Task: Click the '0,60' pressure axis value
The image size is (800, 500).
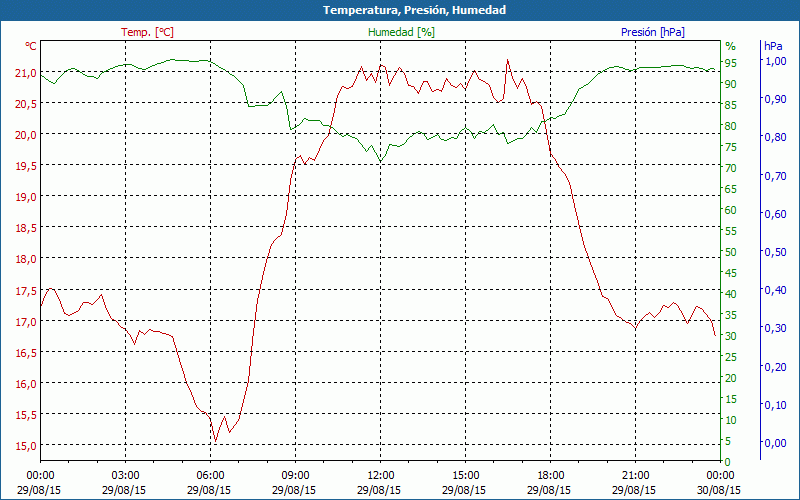Action: pyautogui.click(x=775, y=214)
